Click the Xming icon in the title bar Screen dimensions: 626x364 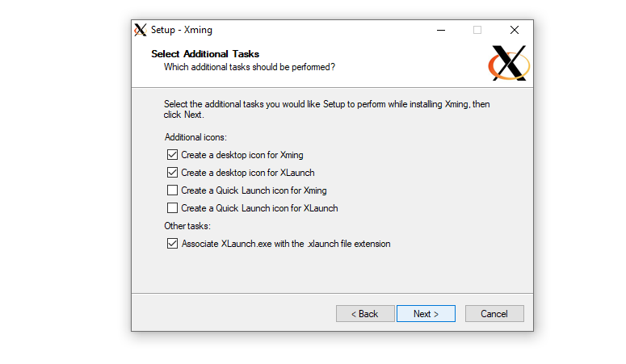pyautogui.click(x=141, y=30)
